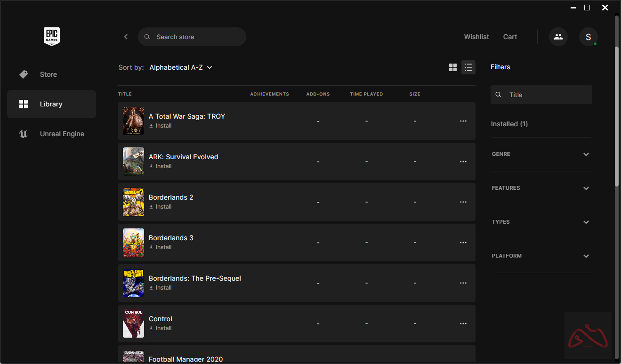The height and width of the screenshot is (364, 621).
Task: Open more options for Borderlands 3
Action: click(463, 243)
